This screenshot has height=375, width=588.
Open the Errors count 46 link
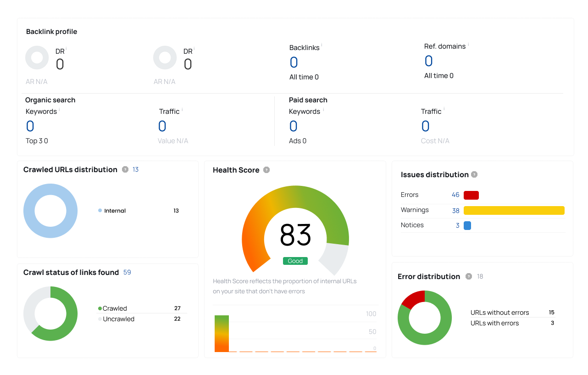click(455, 195)
